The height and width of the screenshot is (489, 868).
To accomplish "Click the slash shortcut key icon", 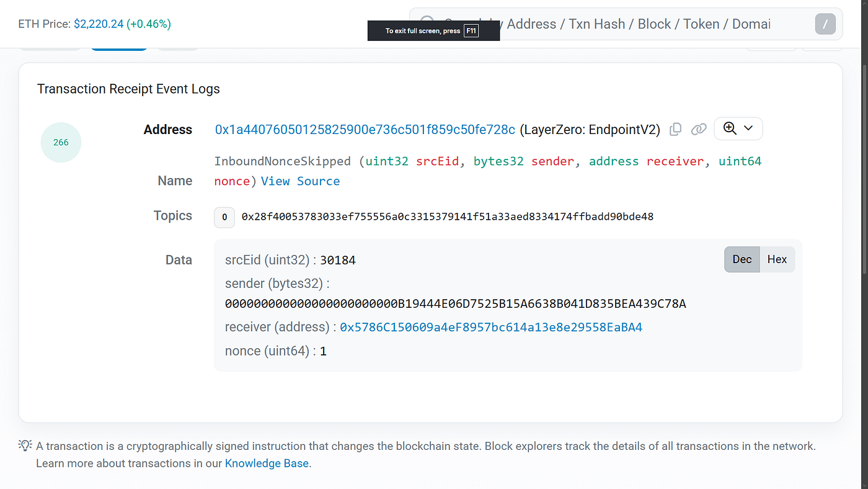I will [x=825, y=24].
